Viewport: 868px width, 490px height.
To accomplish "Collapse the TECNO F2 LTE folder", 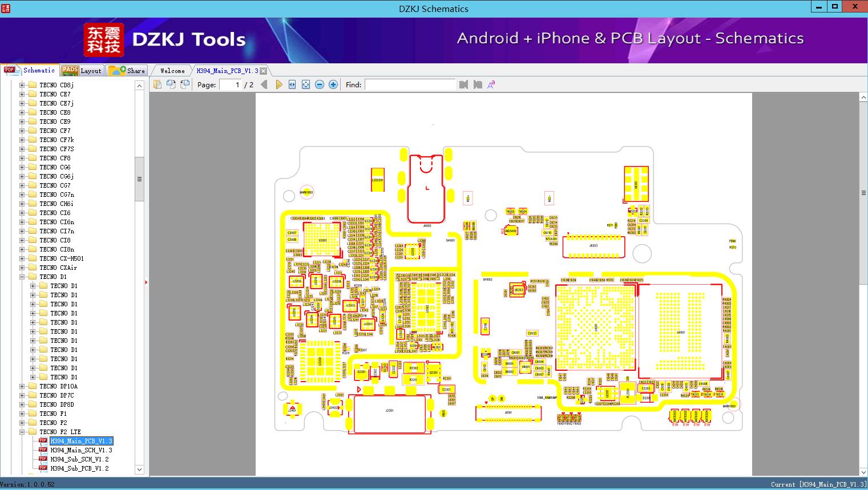I will pos(22,432).
